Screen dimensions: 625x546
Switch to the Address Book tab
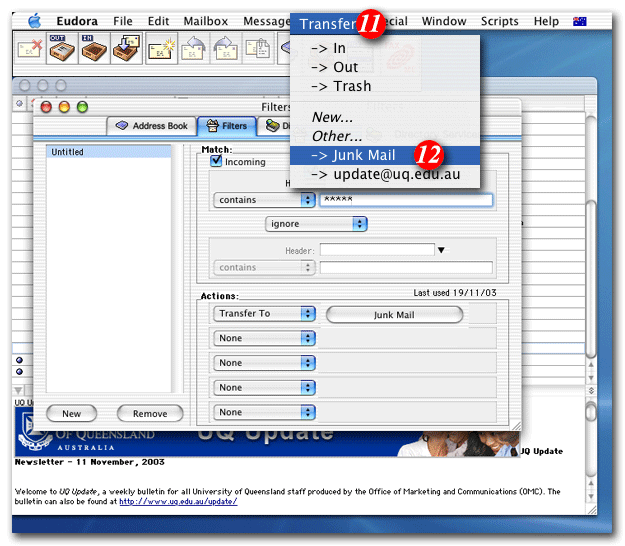tap(152, 126)
